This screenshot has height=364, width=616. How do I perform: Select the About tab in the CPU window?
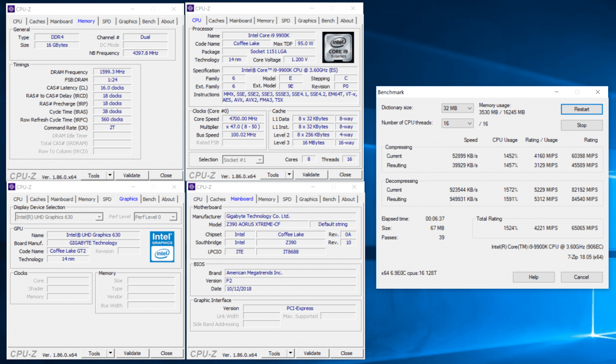[x=346, y=21]
